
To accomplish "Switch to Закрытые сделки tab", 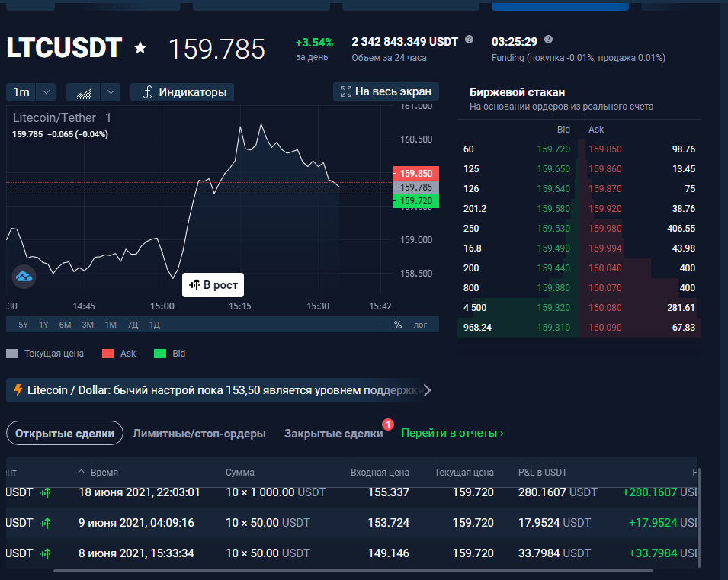I will 333,433.
